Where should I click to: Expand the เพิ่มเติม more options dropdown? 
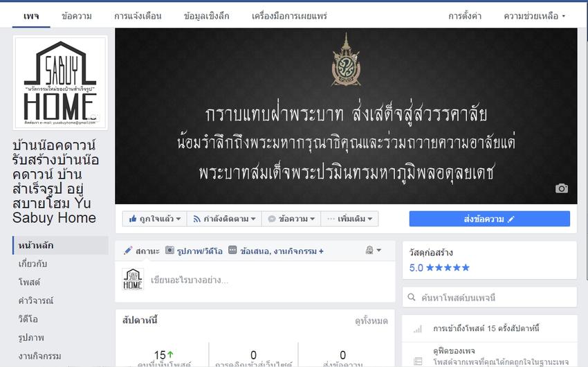349,219
